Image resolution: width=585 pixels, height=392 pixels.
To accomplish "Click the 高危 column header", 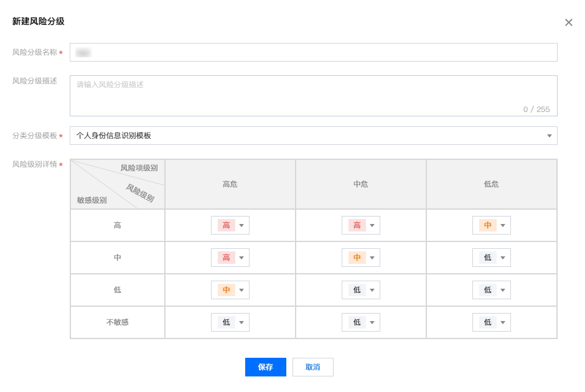I will pos(230,184).
